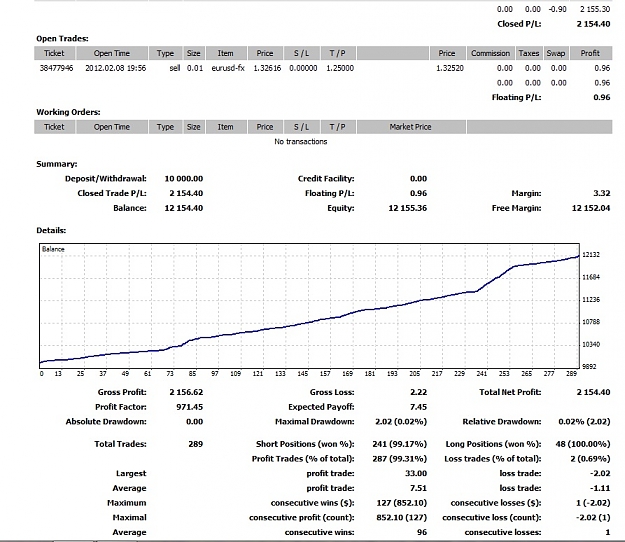The height and width of the screenshot is (542, 625).
Task: Click the Total Net Profit label
Action: (x=510, y=392)
